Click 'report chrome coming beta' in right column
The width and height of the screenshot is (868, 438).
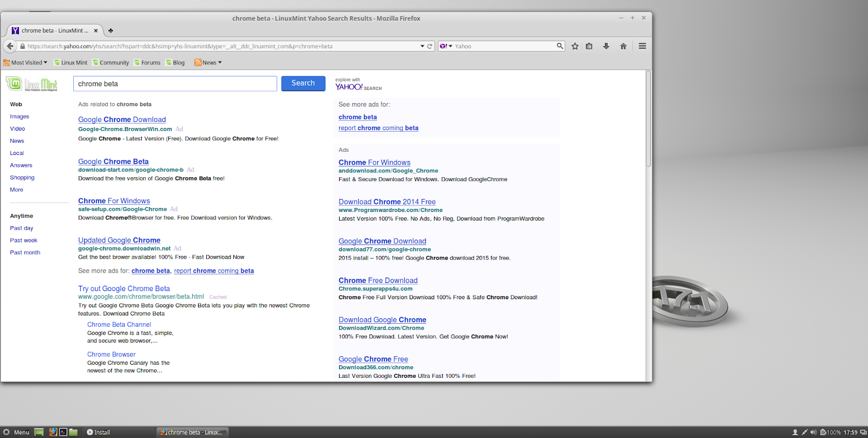click(379, 128)
